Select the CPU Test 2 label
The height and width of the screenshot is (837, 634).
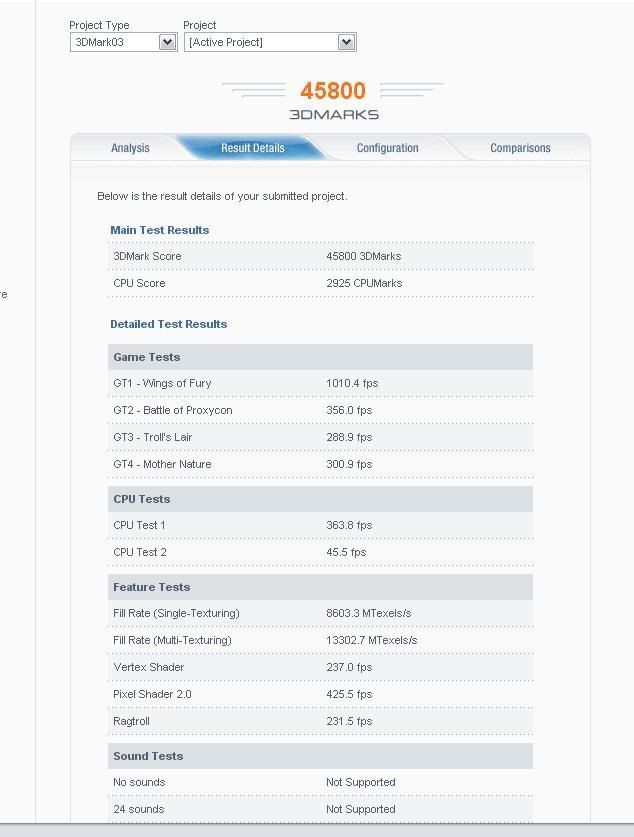click(x=140, y=552)
